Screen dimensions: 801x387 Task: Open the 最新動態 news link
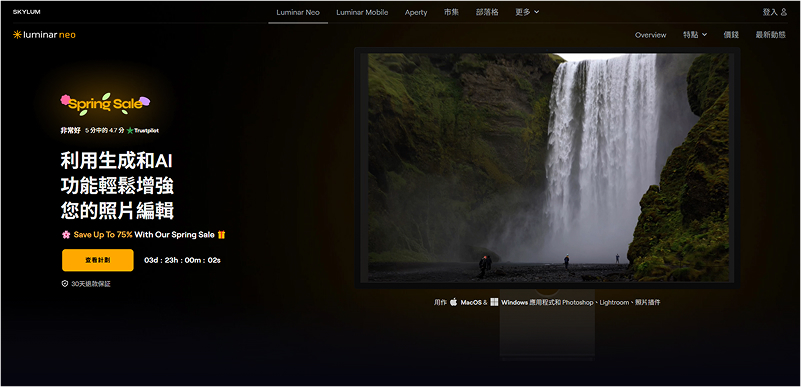coord(770,35)
